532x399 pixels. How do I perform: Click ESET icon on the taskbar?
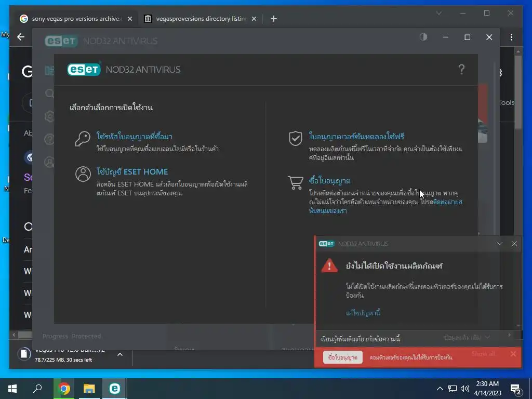115,389
